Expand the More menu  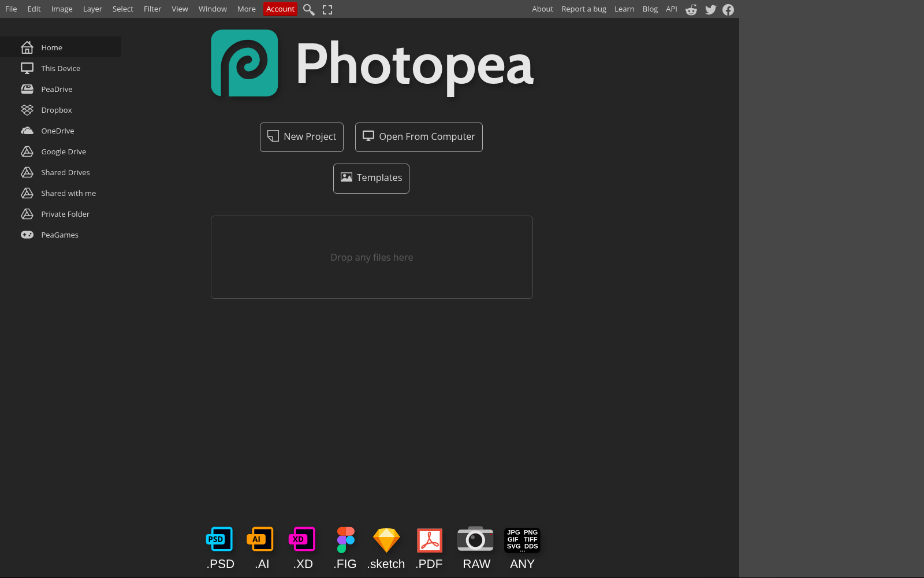click(x=246, y=9)
